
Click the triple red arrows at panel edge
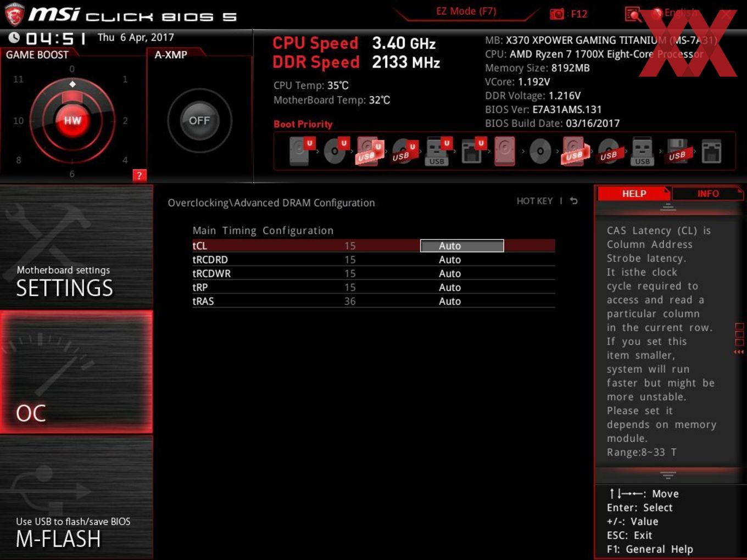click(x=739, y=352)
